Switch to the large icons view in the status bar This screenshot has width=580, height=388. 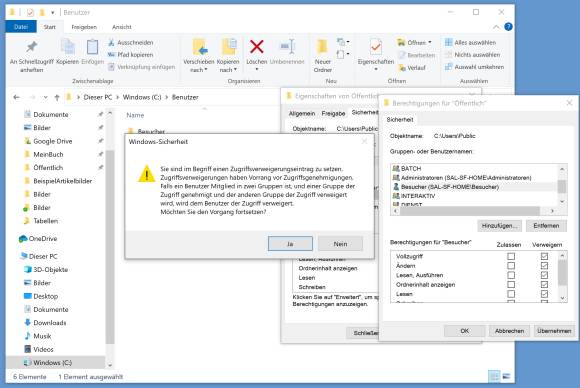pos(506,377)
